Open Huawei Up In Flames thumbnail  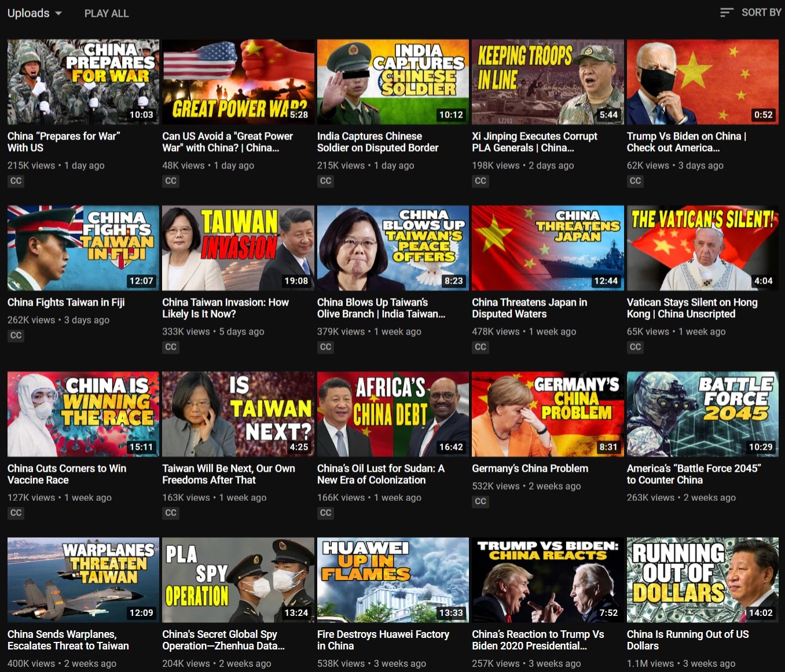[393, 580]
